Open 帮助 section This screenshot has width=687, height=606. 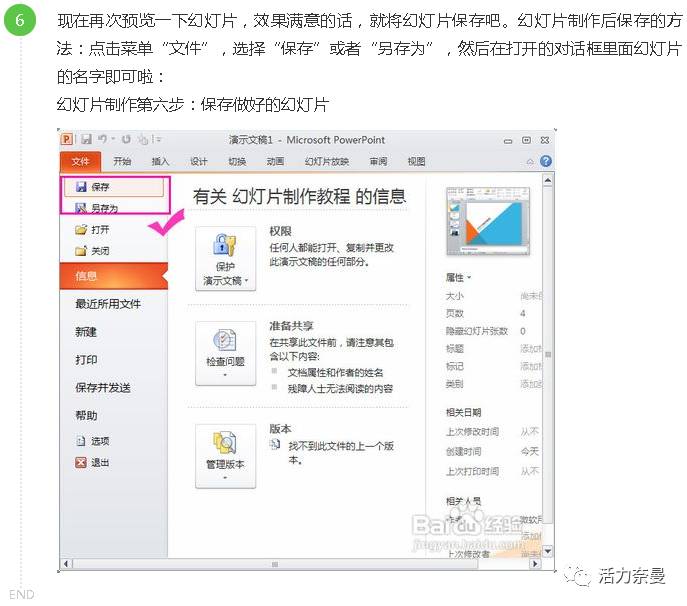coord(86,415)
